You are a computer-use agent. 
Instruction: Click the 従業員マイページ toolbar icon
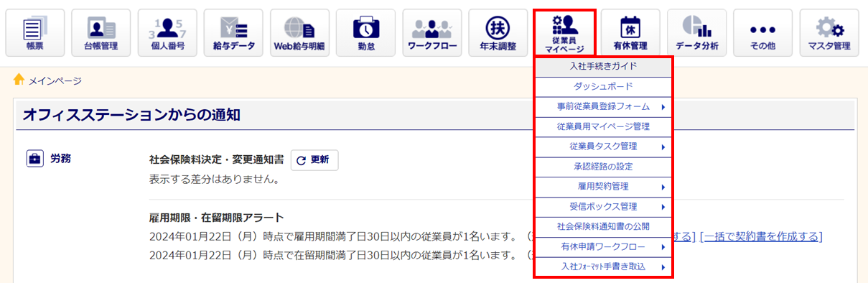coord(564,33)
